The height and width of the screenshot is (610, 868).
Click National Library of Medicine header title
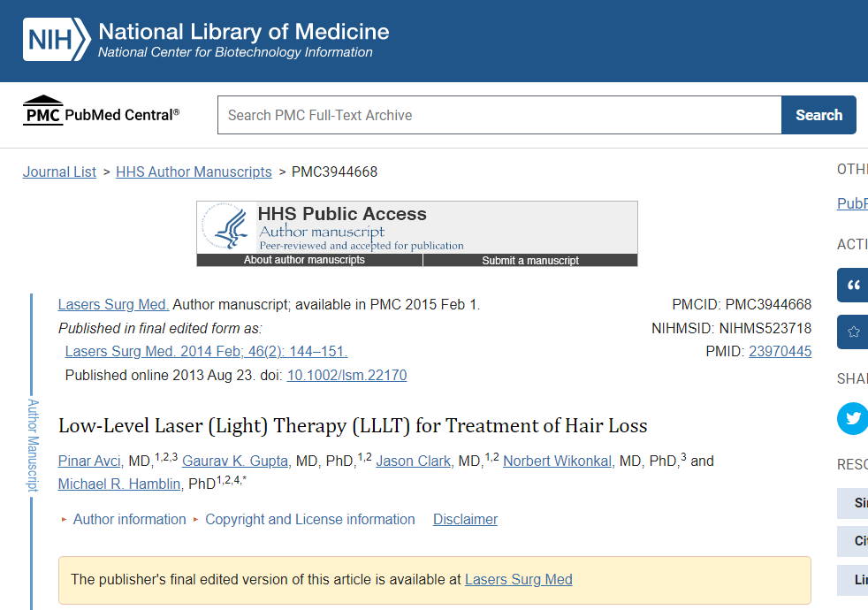[x=244, y=32]
